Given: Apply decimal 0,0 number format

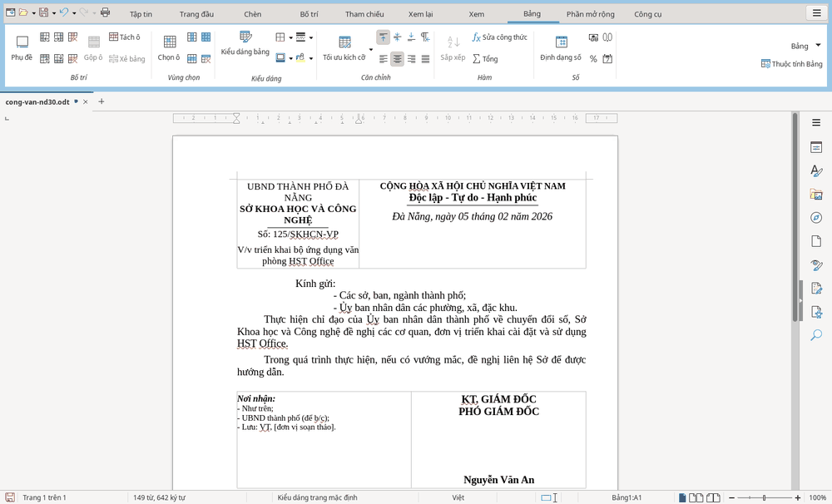Looking at the screenshot, I should 607,37.
